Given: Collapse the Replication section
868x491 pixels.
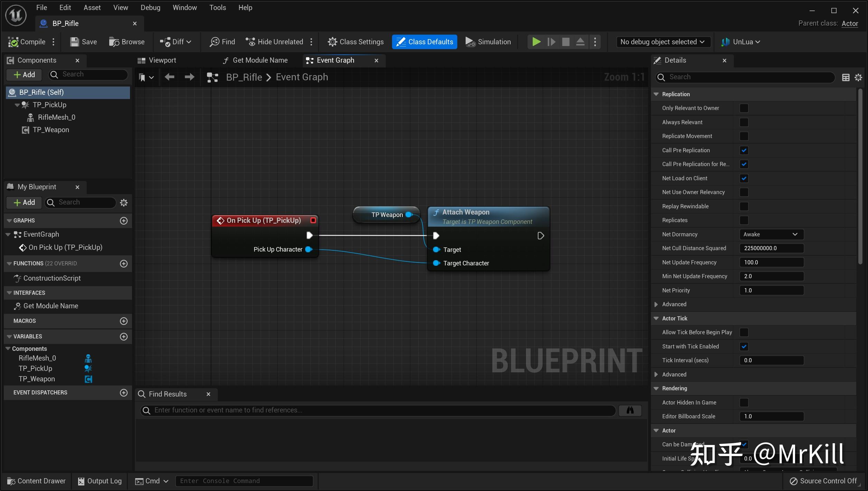Looking at the screenshot, I should coord(656,94).
